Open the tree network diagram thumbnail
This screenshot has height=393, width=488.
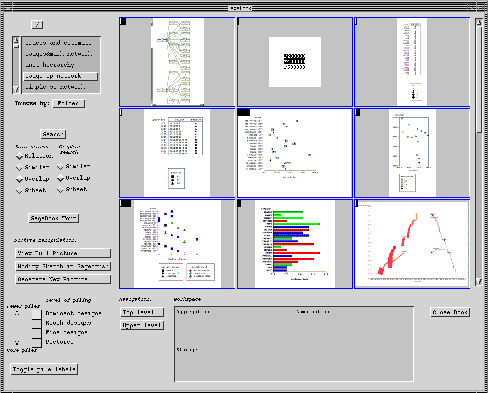click(x=177, y=62)
